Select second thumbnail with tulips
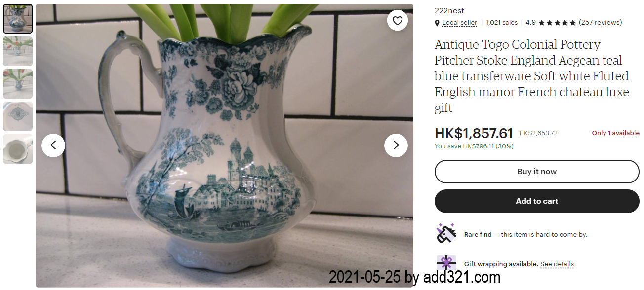This screenshot has width=644, height=290. pos(18,51)
